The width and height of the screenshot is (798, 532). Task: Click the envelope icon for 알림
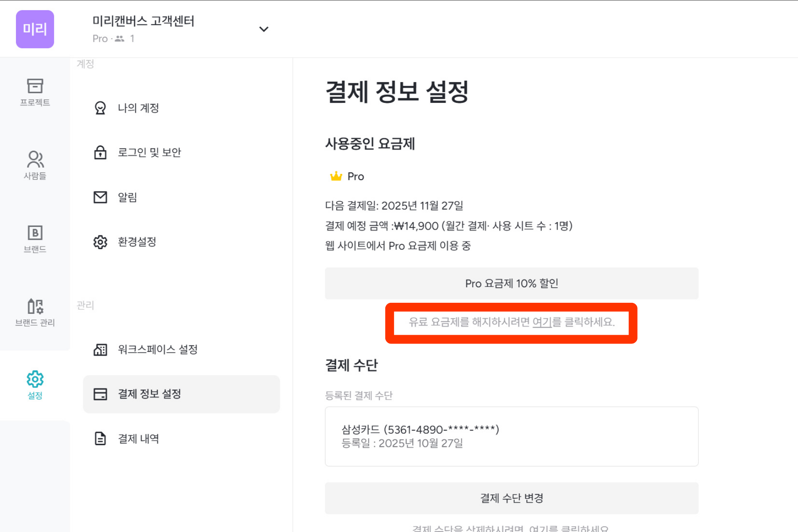[x=100, y=197]
